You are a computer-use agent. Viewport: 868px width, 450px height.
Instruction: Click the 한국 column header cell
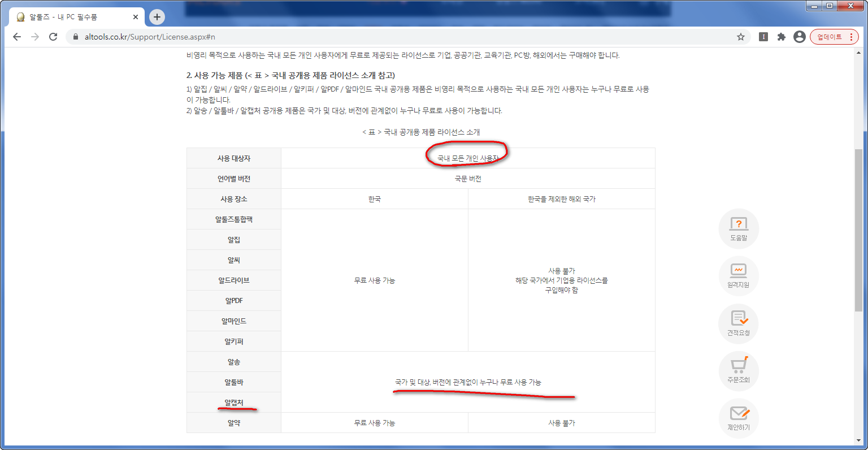coord(375,199)
